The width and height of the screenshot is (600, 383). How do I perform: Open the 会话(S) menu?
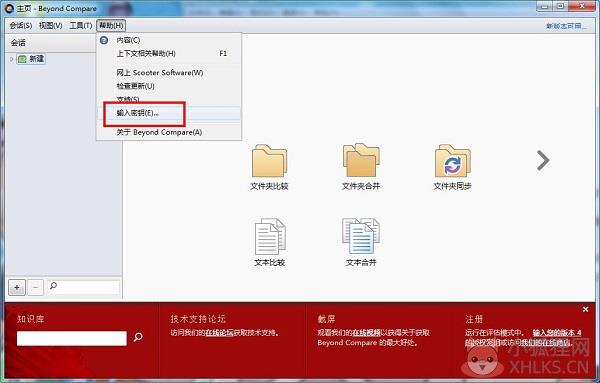tap(21, 26)
